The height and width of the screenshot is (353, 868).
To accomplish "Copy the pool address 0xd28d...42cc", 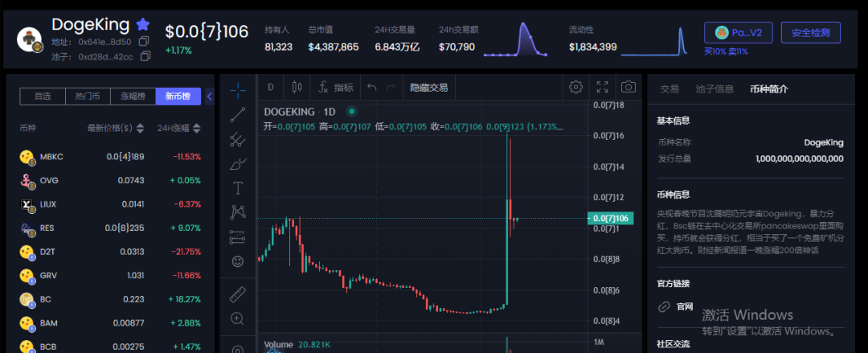I will pyautogui.click(x=145, y=56).
